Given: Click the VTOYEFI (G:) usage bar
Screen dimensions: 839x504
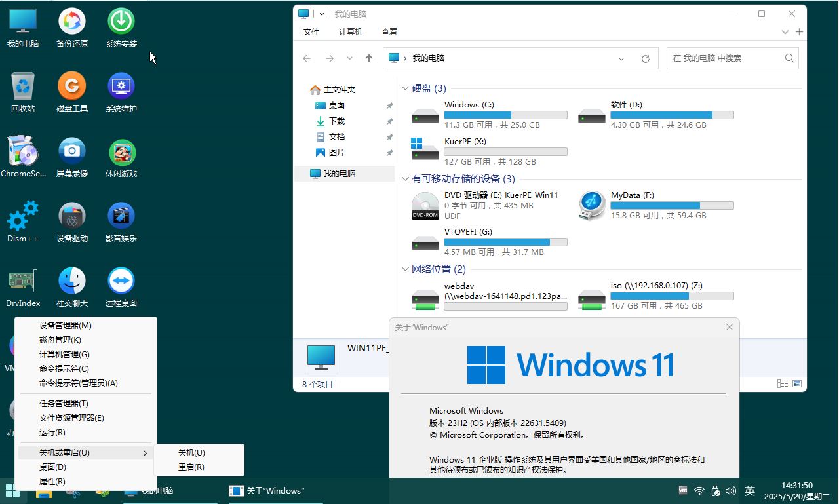Looking at the screenshot, I should pos(505,242).
